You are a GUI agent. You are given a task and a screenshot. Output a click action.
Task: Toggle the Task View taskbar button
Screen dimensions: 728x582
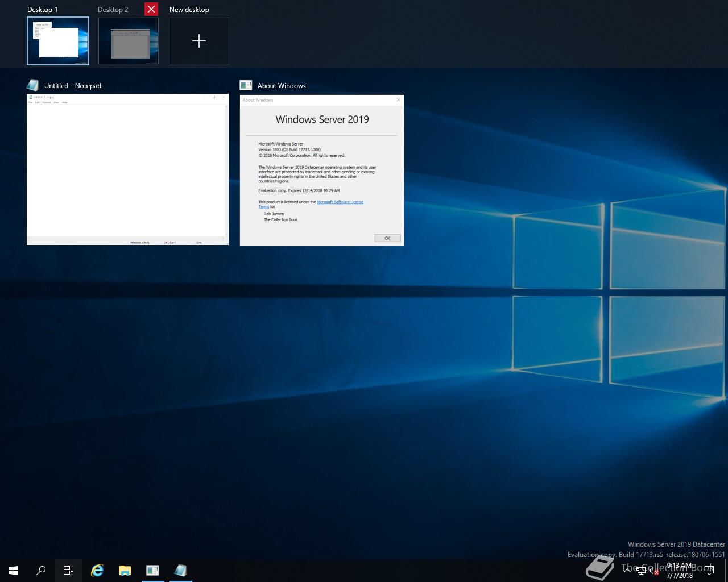tap(68, 570)
